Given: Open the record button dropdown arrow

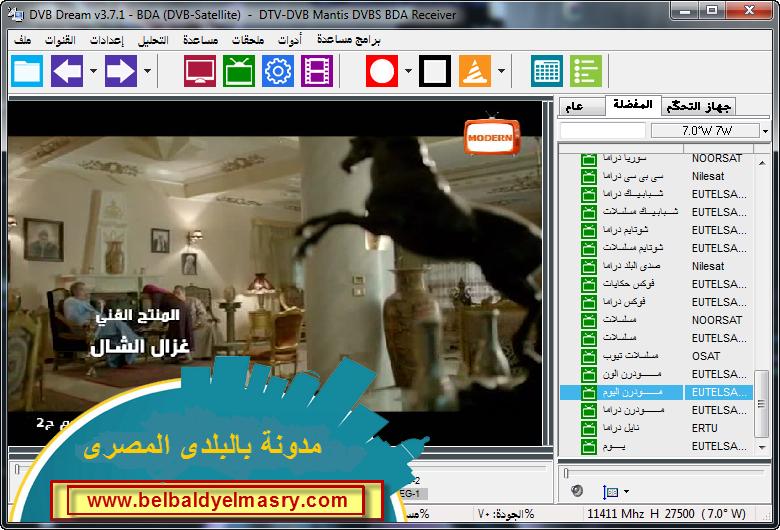Looking at the screenshot, I should coord(408,71).
